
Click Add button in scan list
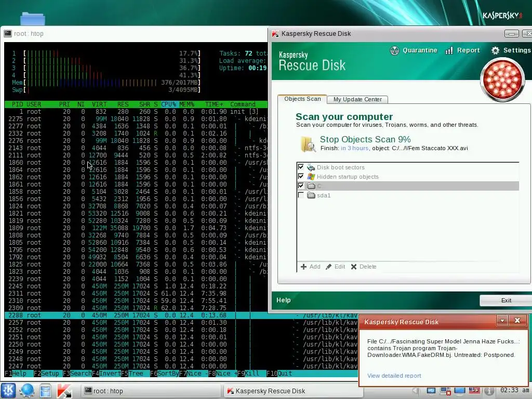click(311, 267)
